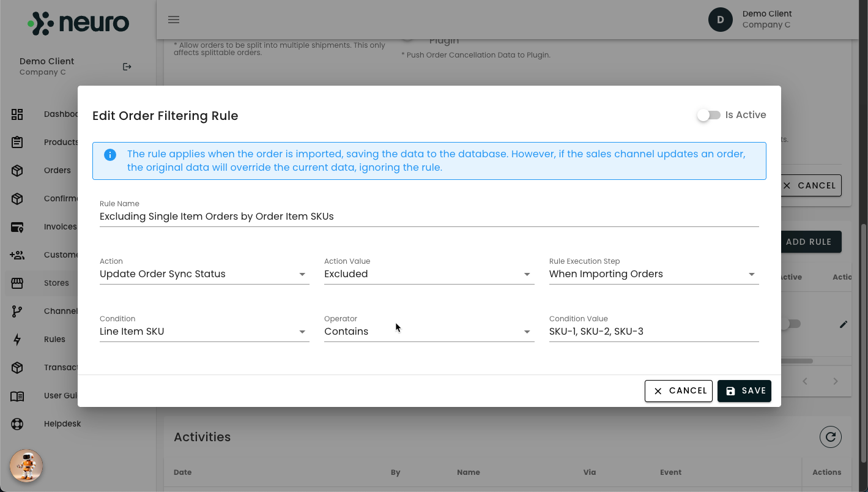Open the Invoices menu item

61,226
